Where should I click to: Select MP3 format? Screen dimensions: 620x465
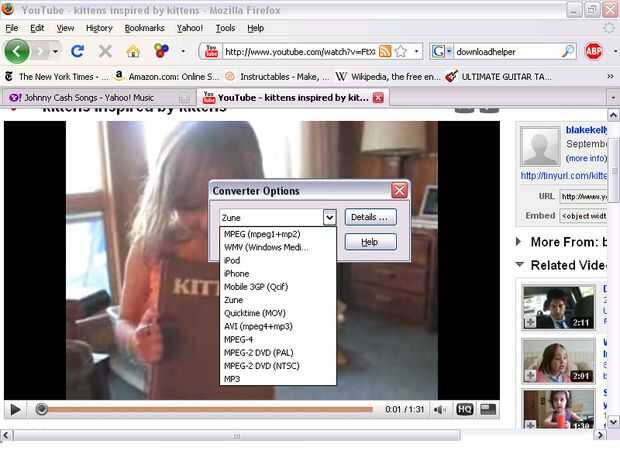point(278,379)
